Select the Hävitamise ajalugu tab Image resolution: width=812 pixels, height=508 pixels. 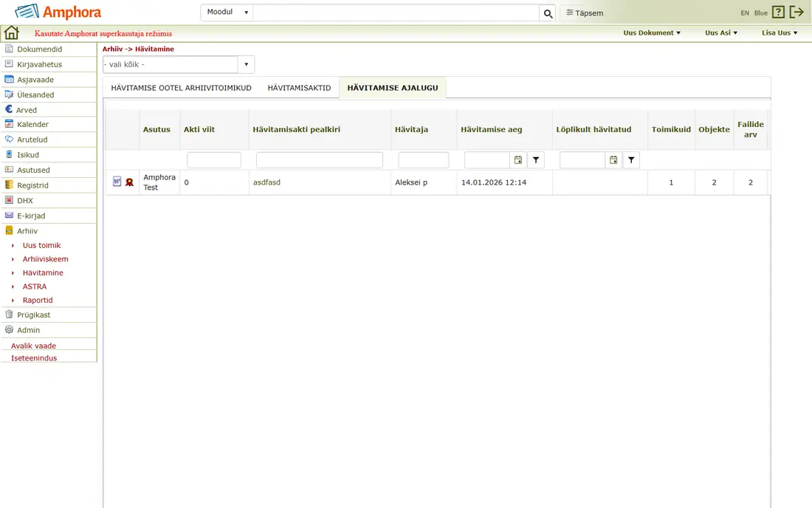click(393, 88)
